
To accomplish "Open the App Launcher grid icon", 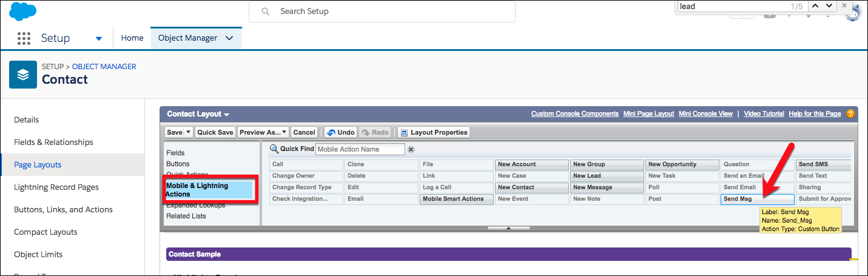I will click(x=24, y=38).
